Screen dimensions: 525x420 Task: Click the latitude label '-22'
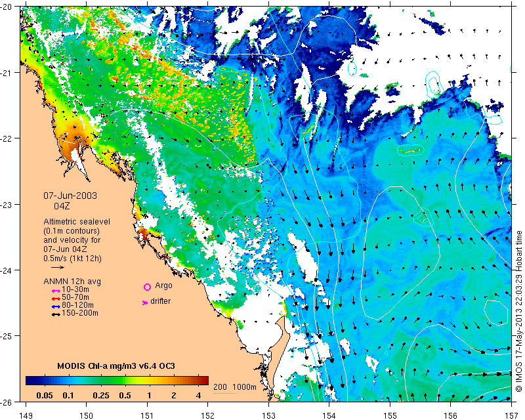point(7,138)
